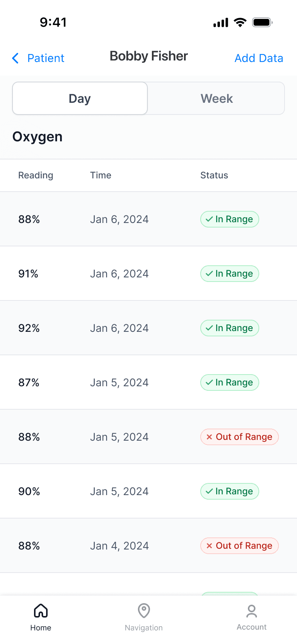Image resolution: width=297 pixels, height=644 pixels.
Task: Tap the cellular signal bars icon
Action: click(x=221, y=23)
